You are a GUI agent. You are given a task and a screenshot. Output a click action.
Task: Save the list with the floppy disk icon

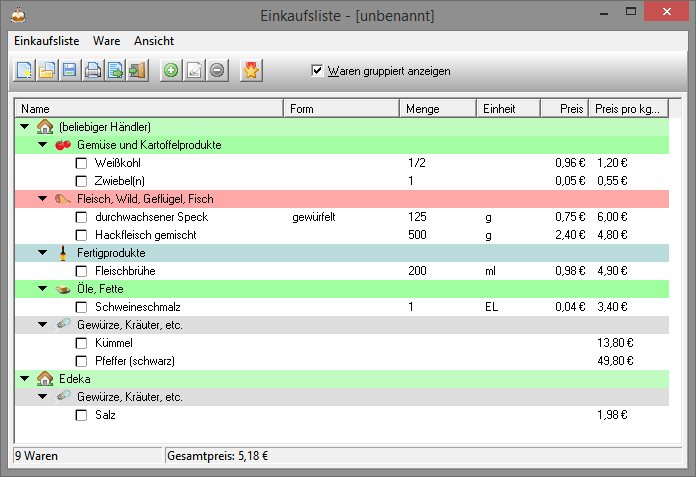[x=69, y=70]
